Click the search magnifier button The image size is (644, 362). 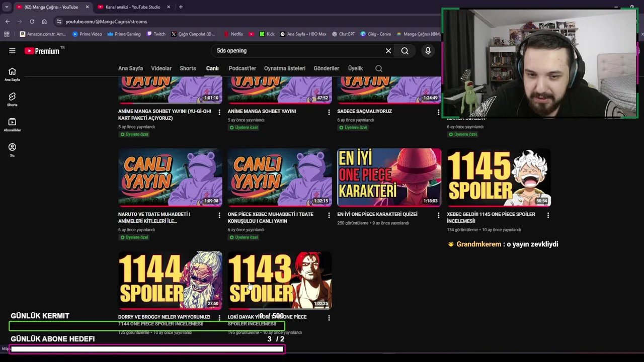point(405,51)
